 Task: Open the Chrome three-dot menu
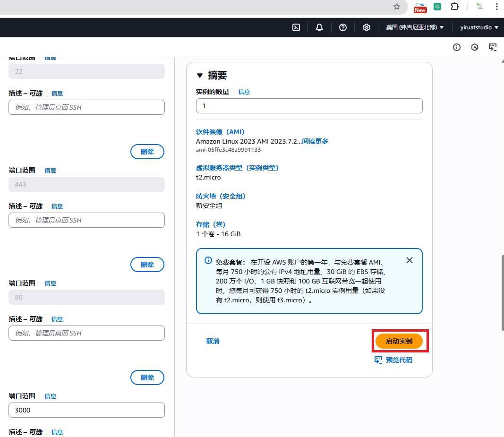click(x=496, y=7)
